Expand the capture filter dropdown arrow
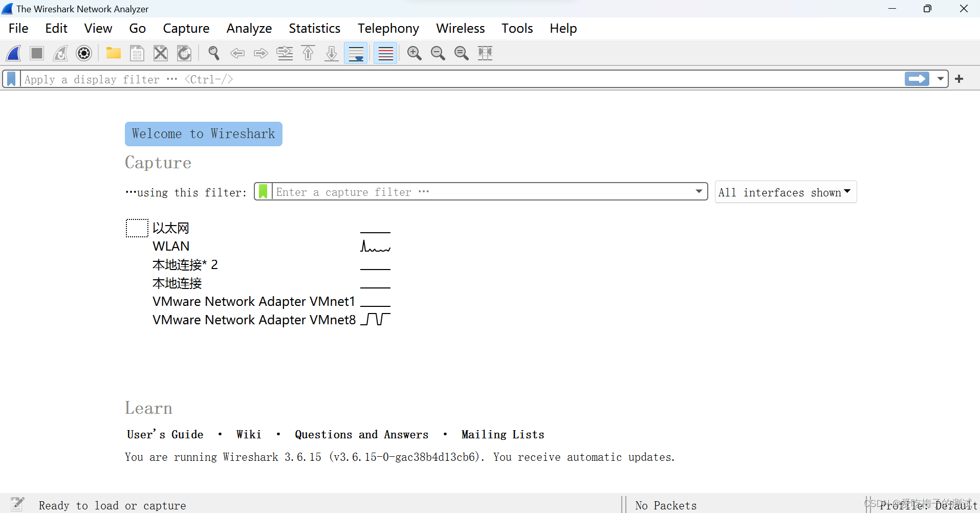Image resolution: width=980 pixels, height=513 pixels. [699, 191]
